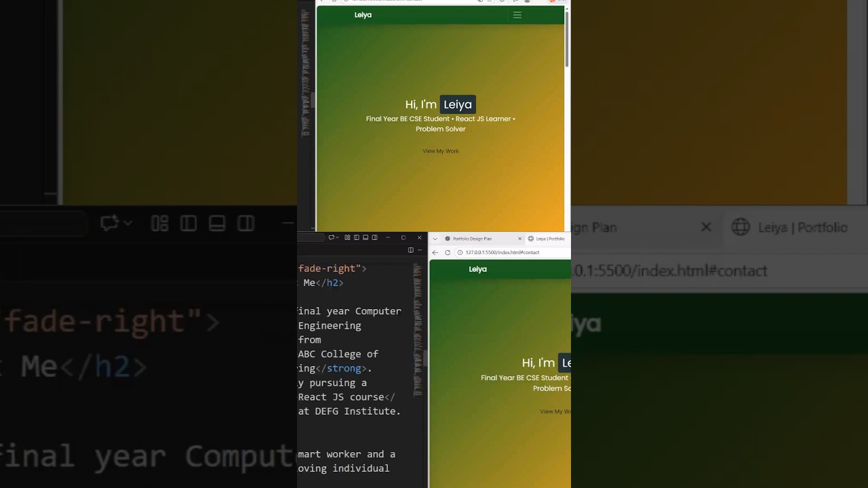Viewport: 868px width, 488px height.
Task: Toggle the primary sidebar in VS Code
Action: coord(356,238)
